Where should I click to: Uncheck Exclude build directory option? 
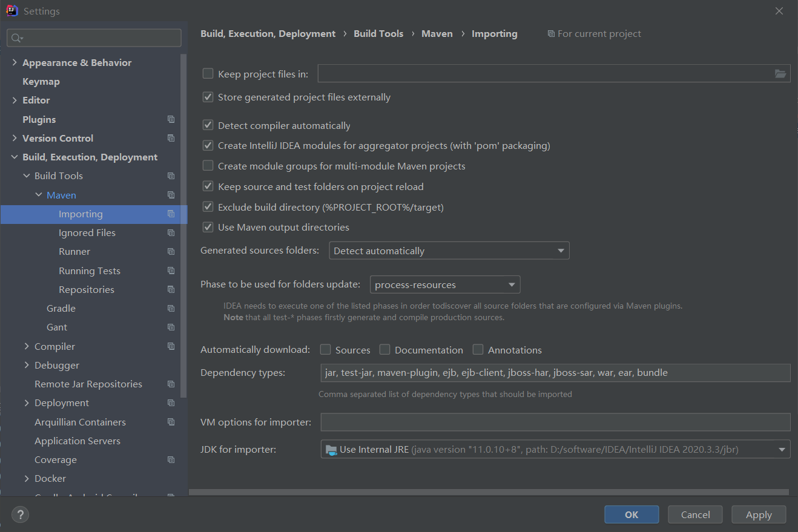coord(208,207)
